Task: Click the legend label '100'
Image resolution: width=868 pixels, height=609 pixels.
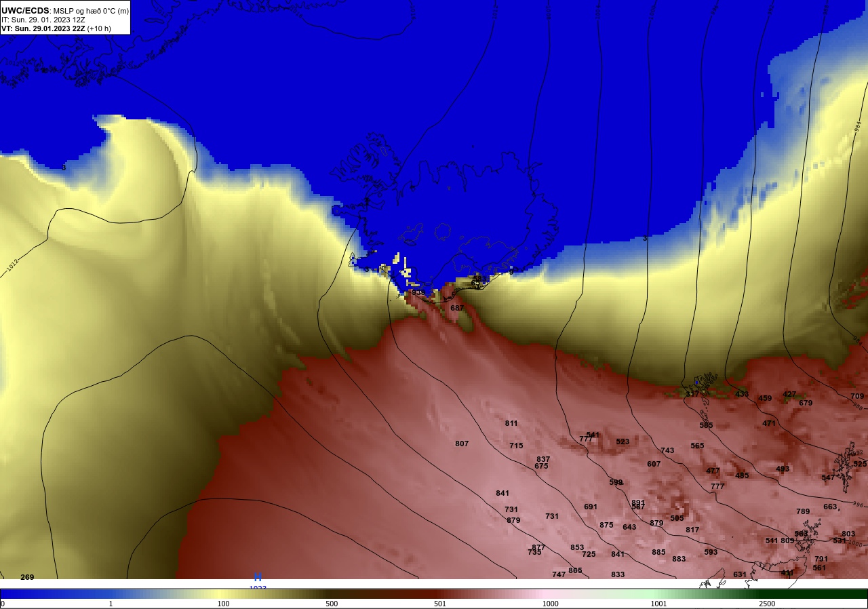Action: 223,604
